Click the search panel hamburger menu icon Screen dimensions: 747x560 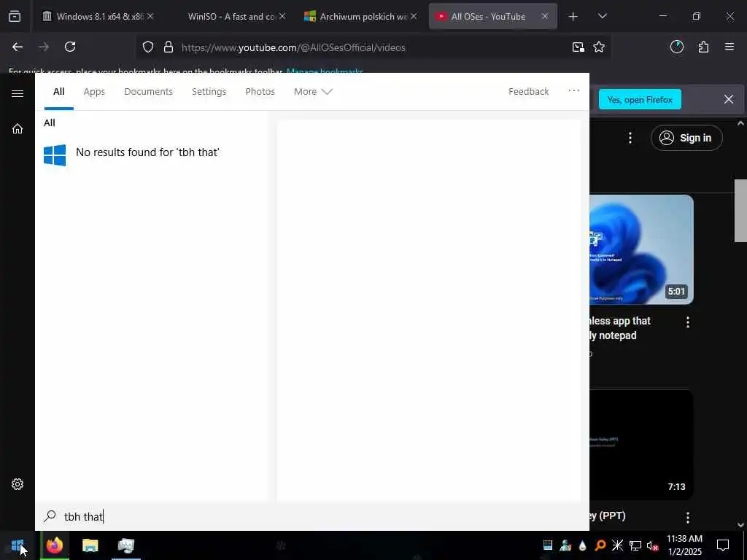18,93
